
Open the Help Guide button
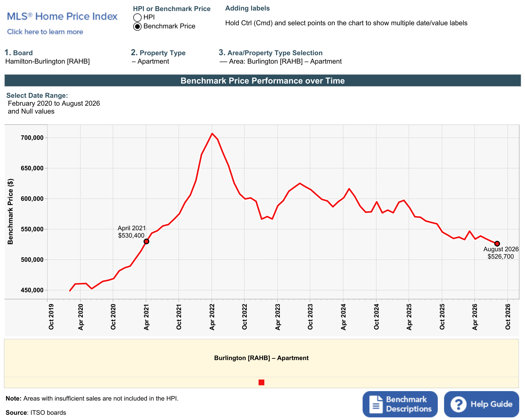coord(481,404)
